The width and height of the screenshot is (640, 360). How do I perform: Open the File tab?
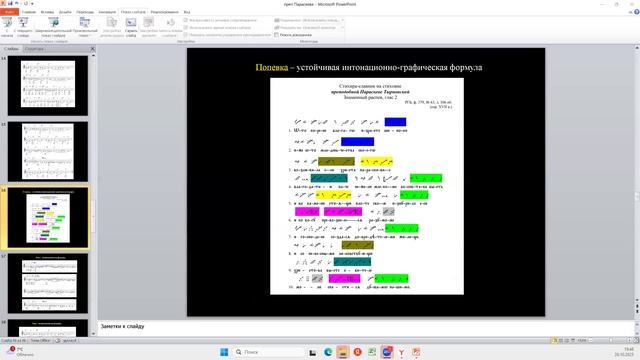(9, 12)
